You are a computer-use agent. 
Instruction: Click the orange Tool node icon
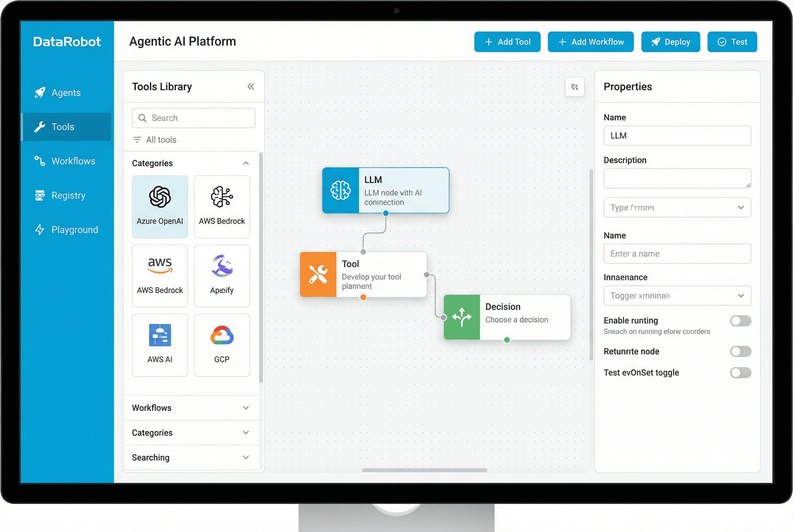pos(318,274)
